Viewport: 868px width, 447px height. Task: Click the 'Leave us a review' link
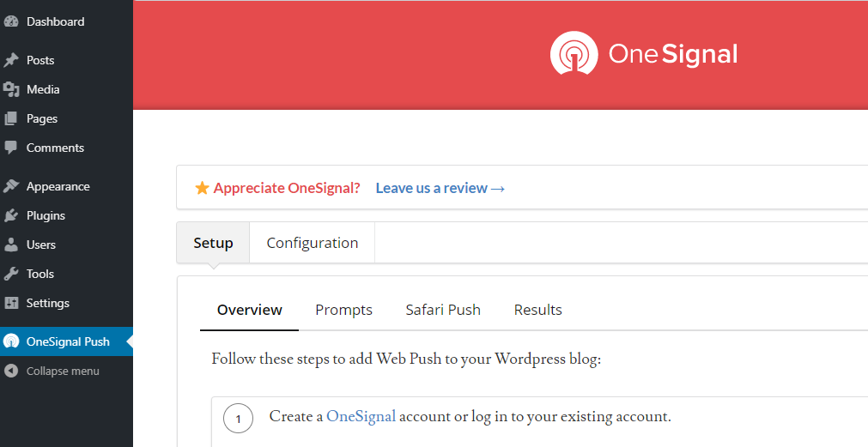[440, 188]
